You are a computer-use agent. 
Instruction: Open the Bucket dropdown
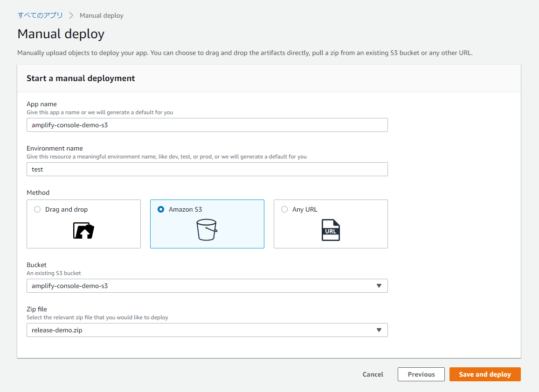pos(207,286)
